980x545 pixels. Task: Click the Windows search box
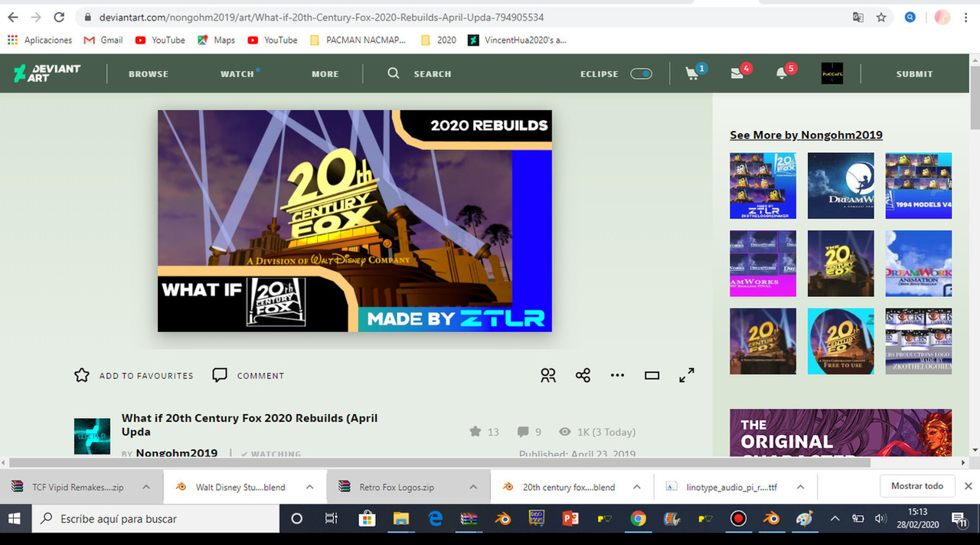[154, 519]
